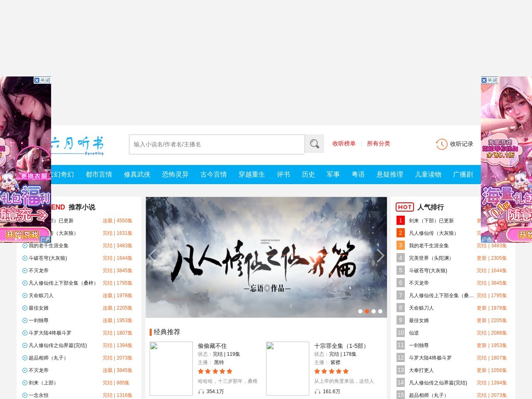Select the third carousel dot
This screenshot has height=399, width=532.
[374, 311]
